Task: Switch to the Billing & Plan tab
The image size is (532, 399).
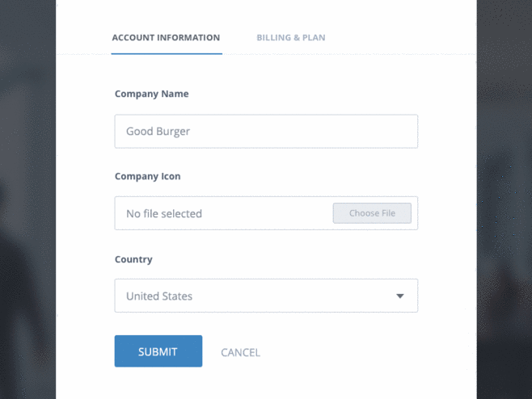Action: click(x=291, y=37)
